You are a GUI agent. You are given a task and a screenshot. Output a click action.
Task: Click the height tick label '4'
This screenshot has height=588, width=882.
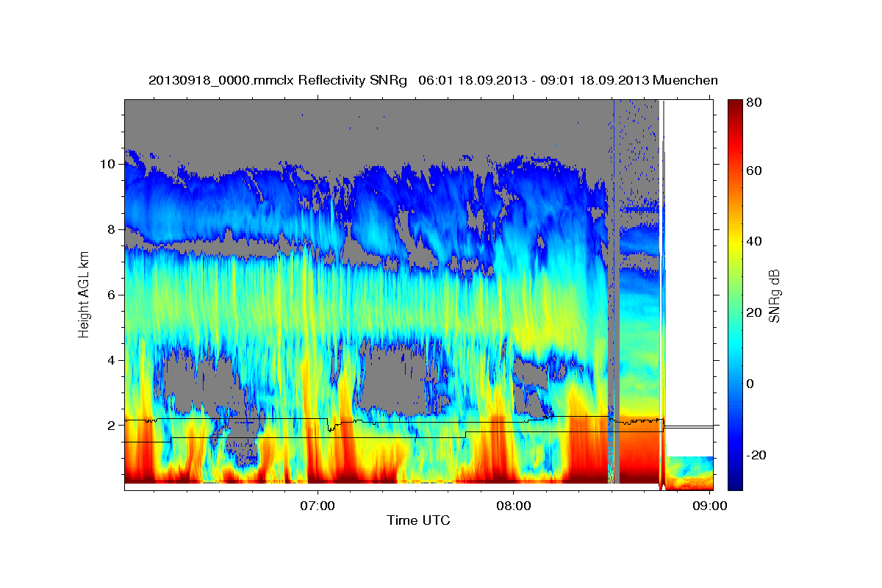111,360
